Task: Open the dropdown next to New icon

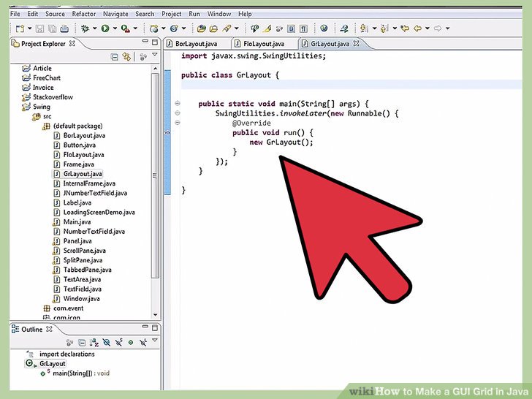Action: click(29, 28)
